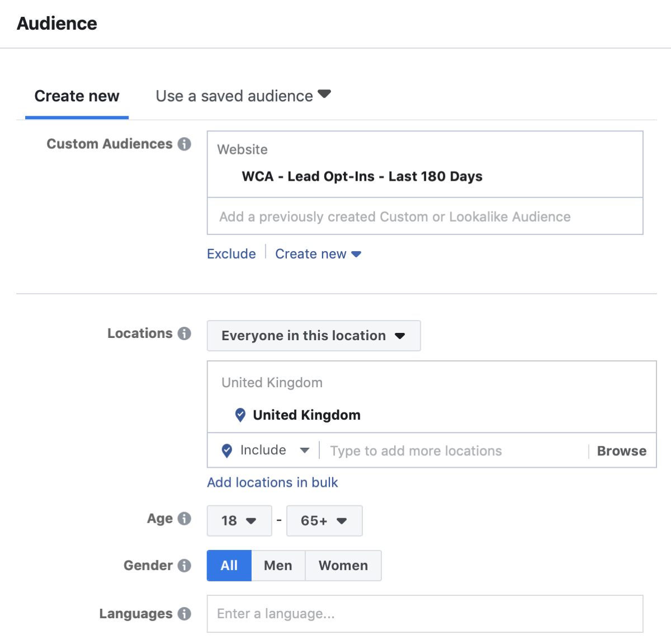671x644 pixels.
Task: Select Women gender option
Action: point(343,566)
